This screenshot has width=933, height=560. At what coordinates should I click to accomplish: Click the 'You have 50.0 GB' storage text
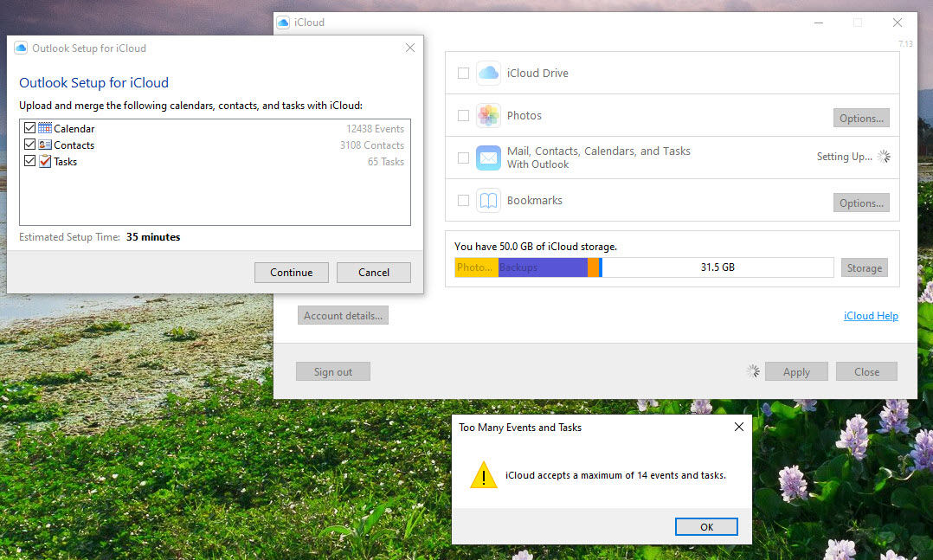coord(536,247)
